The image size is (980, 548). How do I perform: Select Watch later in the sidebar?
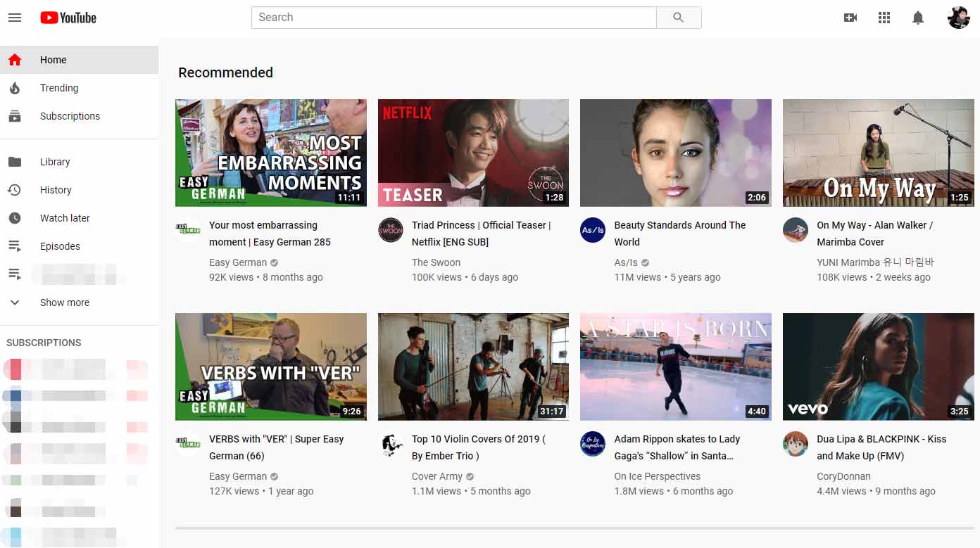79,218
